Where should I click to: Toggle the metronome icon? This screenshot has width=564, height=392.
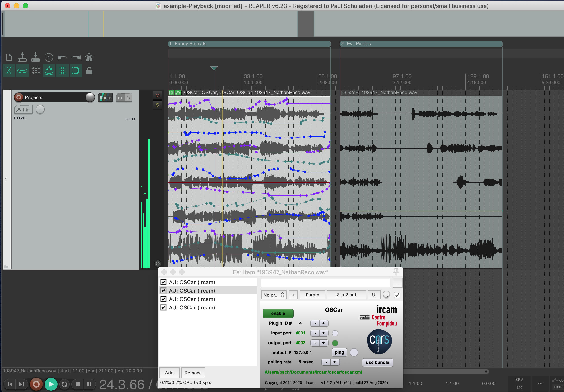tap(89, 57)
